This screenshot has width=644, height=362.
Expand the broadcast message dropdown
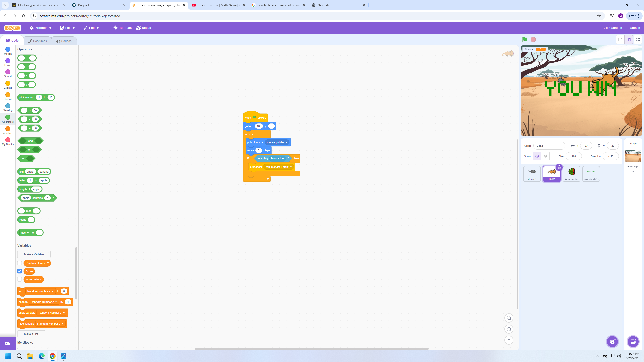pyautogui.click(x=291, y=167)
